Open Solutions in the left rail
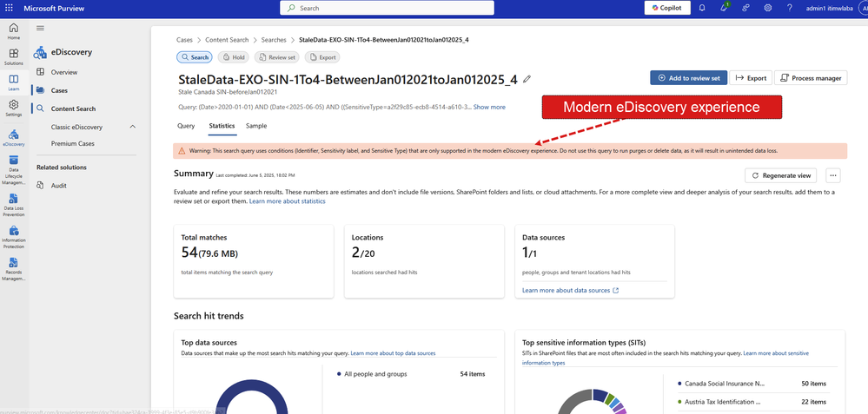Screen dimensions: 868x414 click(14, 56)
